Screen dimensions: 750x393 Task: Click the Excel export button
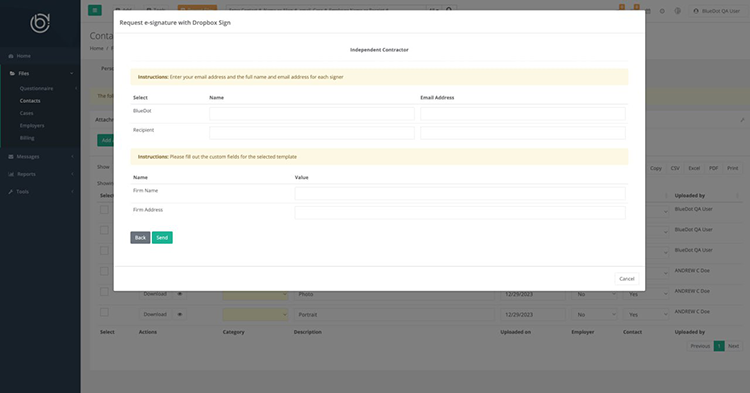click(694, 168)
